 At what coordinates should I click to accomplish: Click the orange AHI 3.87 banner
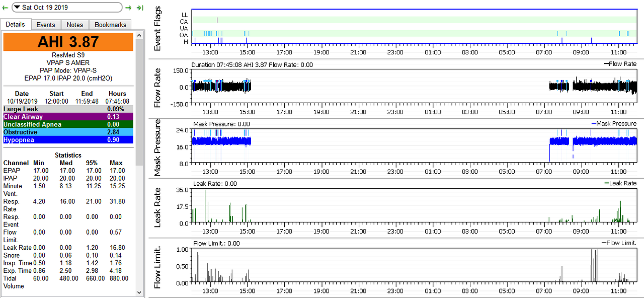click(68, 42)
